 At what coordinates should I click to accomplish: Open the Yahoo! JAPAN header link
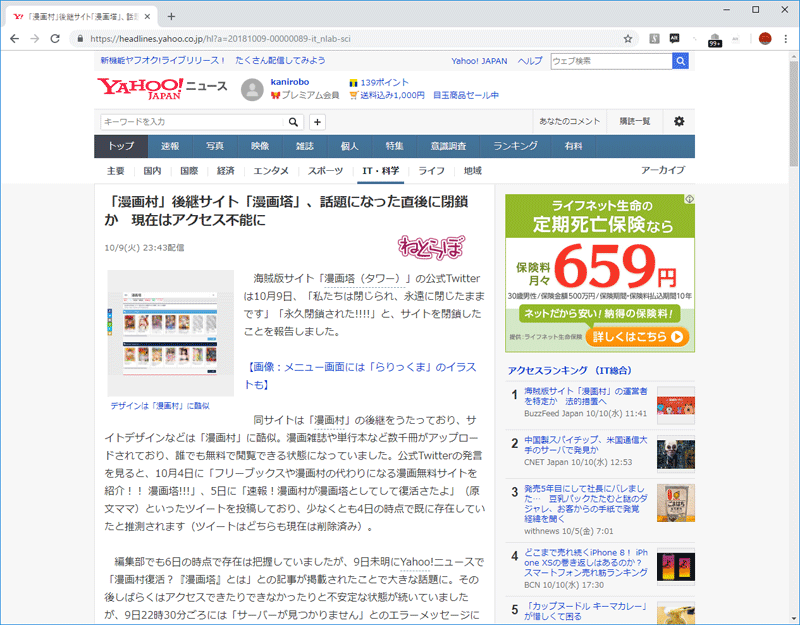pyautogui.click(x=479, y=61)
